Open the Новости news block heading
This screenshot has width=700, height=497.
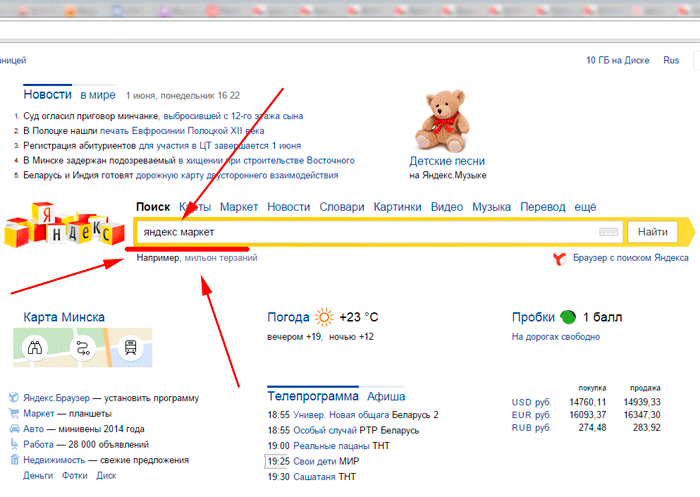click(47, 95)
